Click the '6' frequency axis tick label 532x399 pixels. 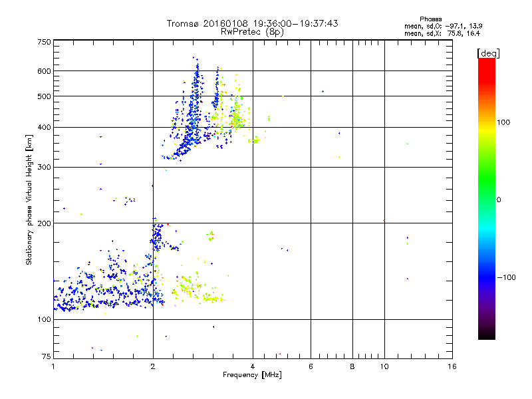pyautogui.click(x=311, y=366)
